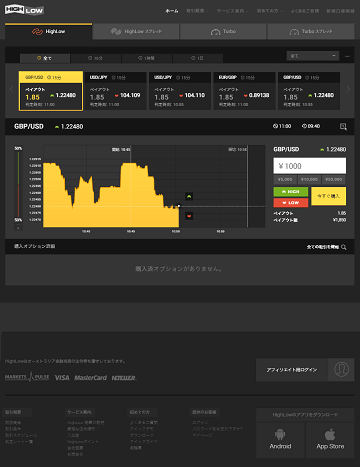The width and height of the screenshot is (360, 467).
Task: Open the ホーム nav item
Action: click(x=172, y=11)
